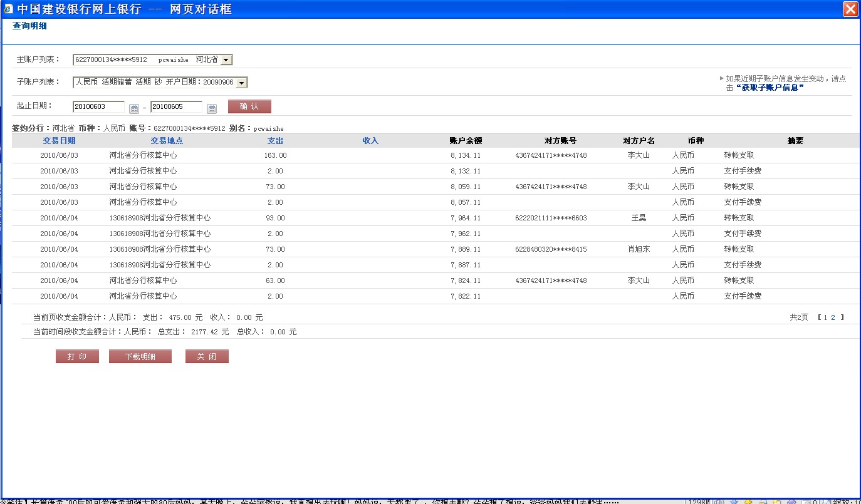
Task: Go to page 2 of results
Action: click(x=833, y=317)
